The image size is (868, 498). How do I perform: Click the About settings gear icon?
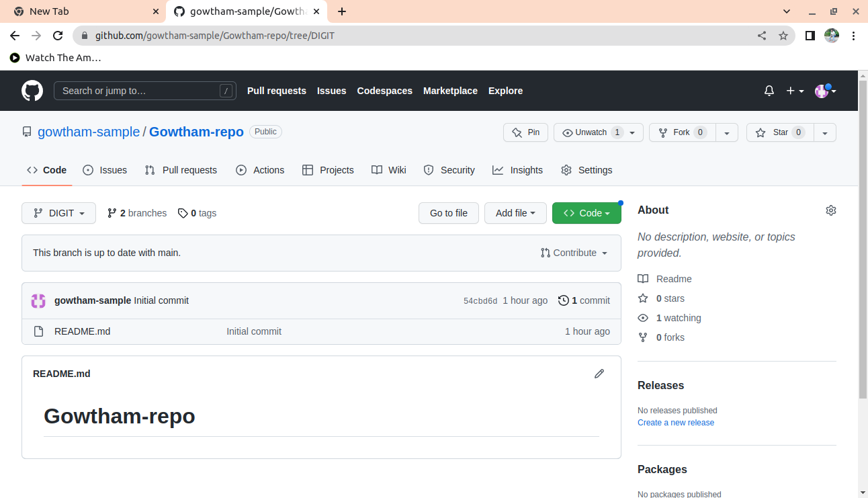coord(831,210)
